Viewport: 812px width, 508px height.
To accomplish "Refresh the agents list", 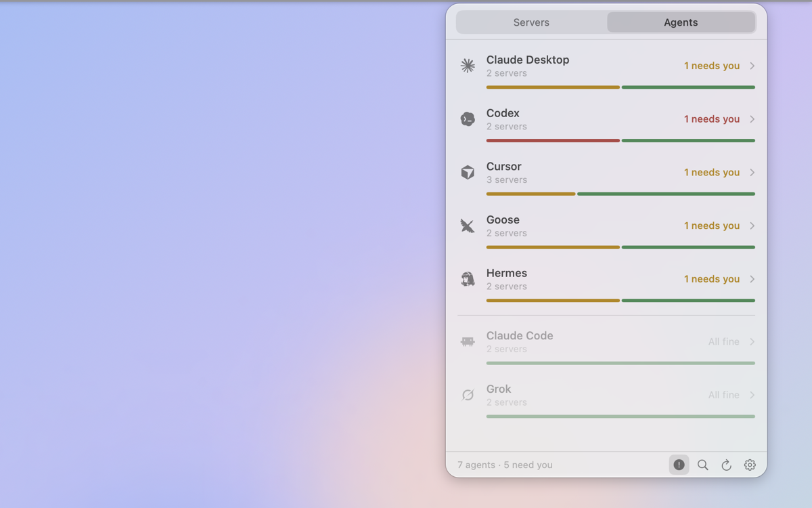I will 726,465.
